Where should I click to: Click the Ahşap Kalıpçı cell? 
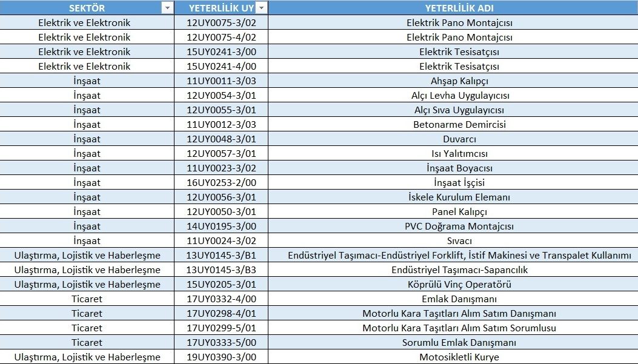[x=459, y=81]
